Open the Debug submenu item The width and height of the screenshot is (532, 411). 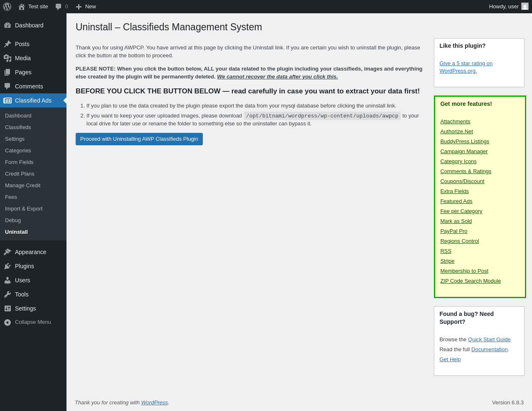(x=33, y=220)
